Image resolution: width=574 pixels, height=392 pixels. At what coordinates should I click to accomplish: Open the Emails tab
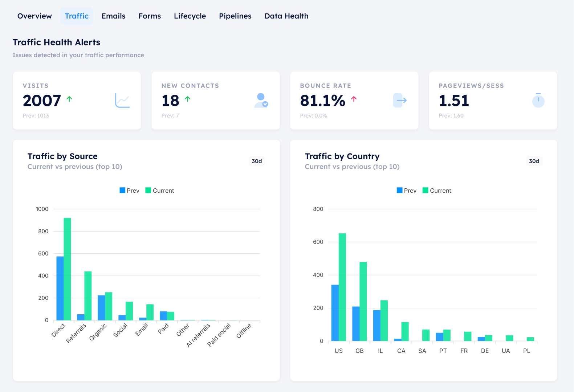(113, 16)
